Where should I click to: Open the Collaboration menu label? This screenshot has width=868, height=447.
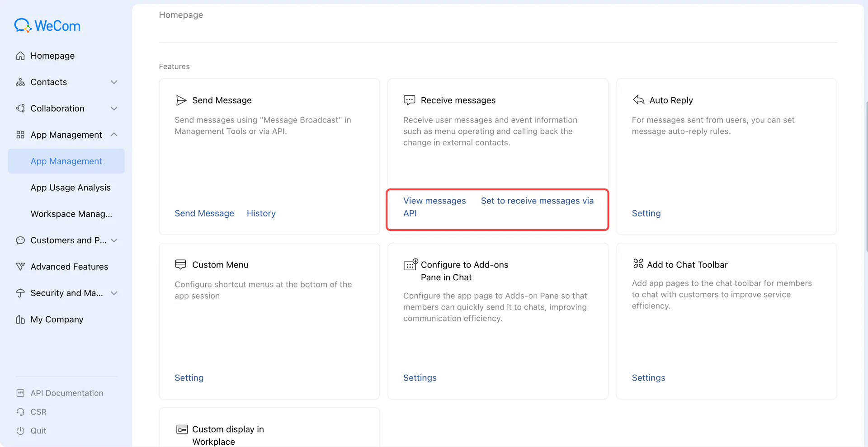57,108
